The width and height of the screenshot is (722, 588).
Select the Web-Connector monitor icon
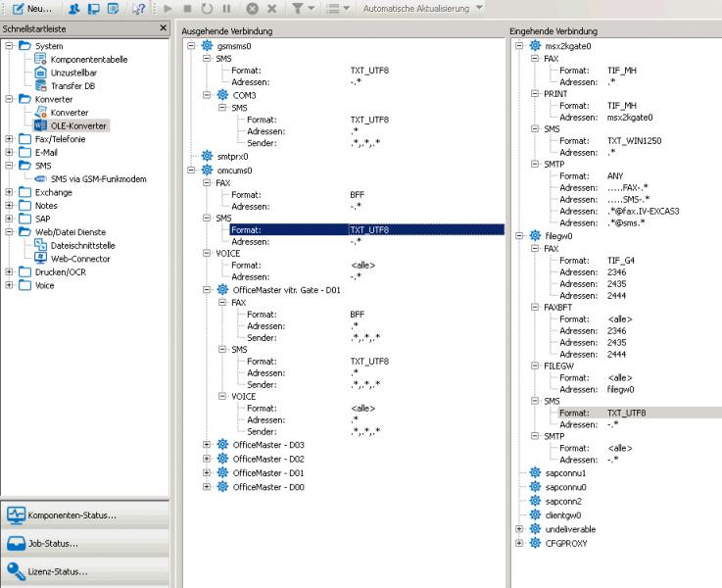pos(41,259)
